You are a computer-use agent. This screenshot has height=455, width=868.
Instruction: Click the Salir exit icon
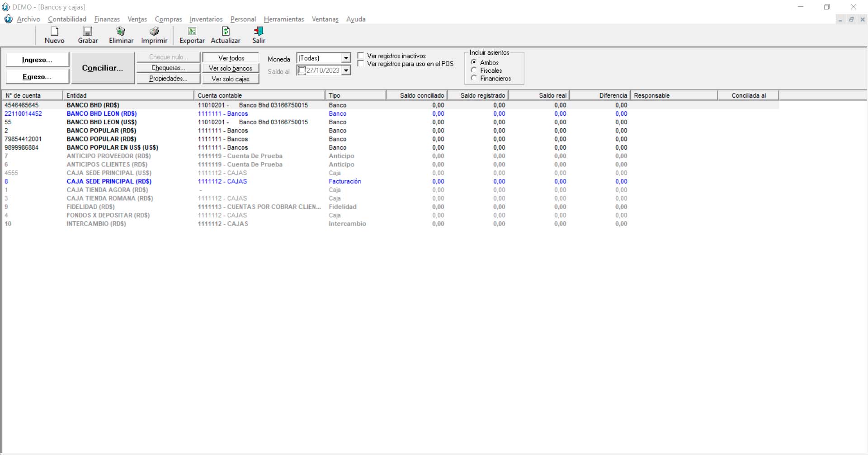(x=259, y=31)
